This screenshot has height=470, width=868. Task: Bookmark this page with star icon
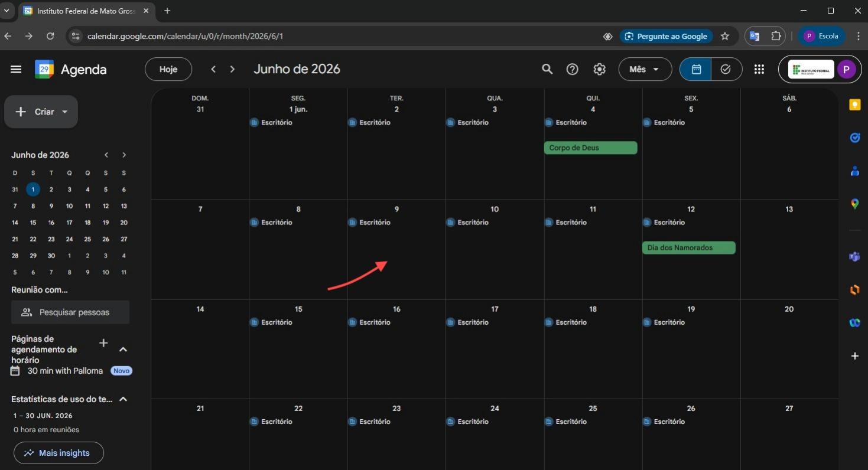pos(725,36)
